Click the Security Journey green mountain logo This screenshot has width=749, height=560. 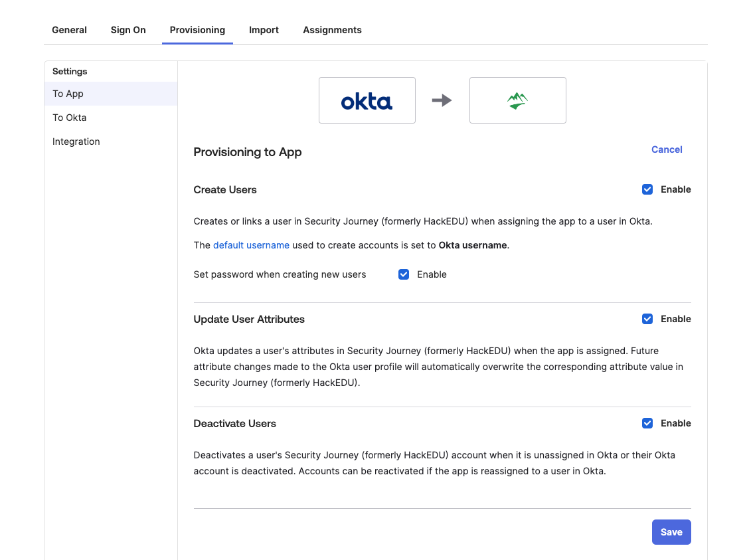click(x=518, y=100)
